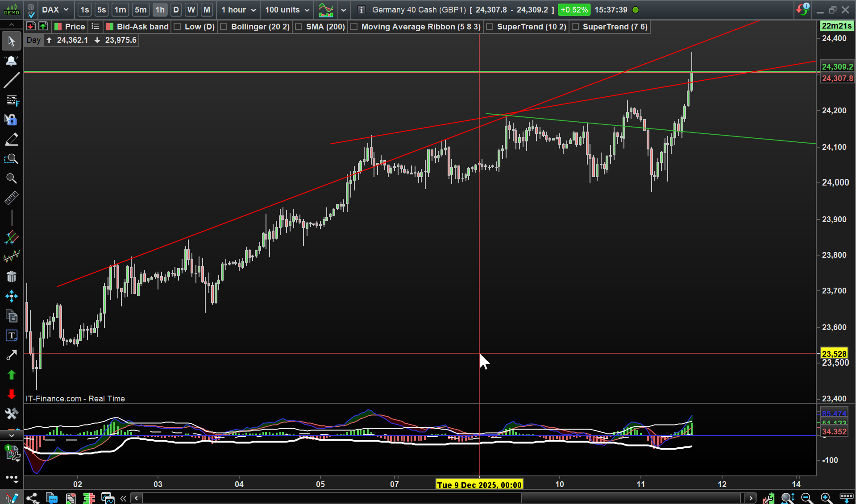Select the eraser tool
The width and height of the screenshot is (856, 504).
11,139
